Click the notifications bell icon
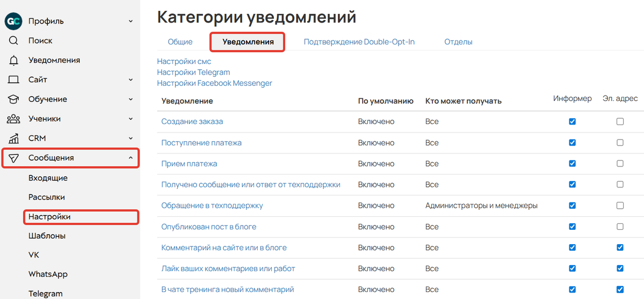 pyautogui.click(x=13, y=60)
